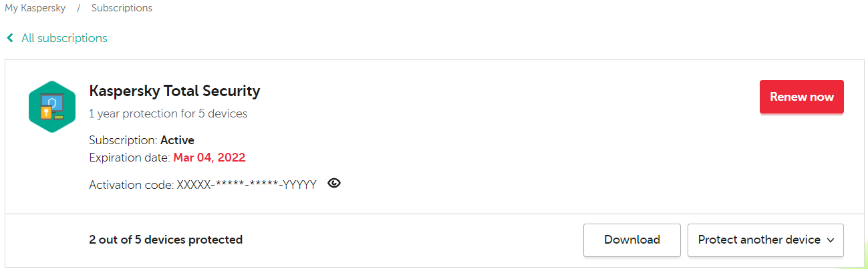Screen dimensions: 868x269
Task: Reveal the hidden activation code with eye icon
Action: point(334,183)
